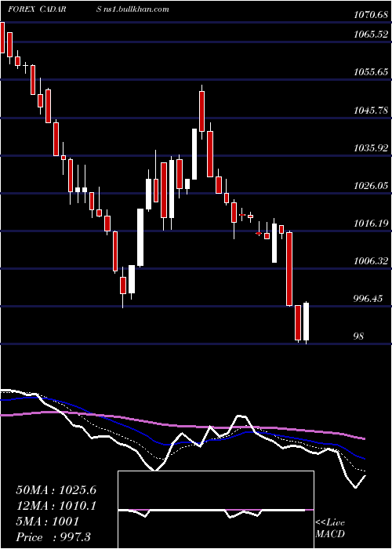Click the pink 50MA line
Viewport: 392px width, 549px height.
click(183, 426)
